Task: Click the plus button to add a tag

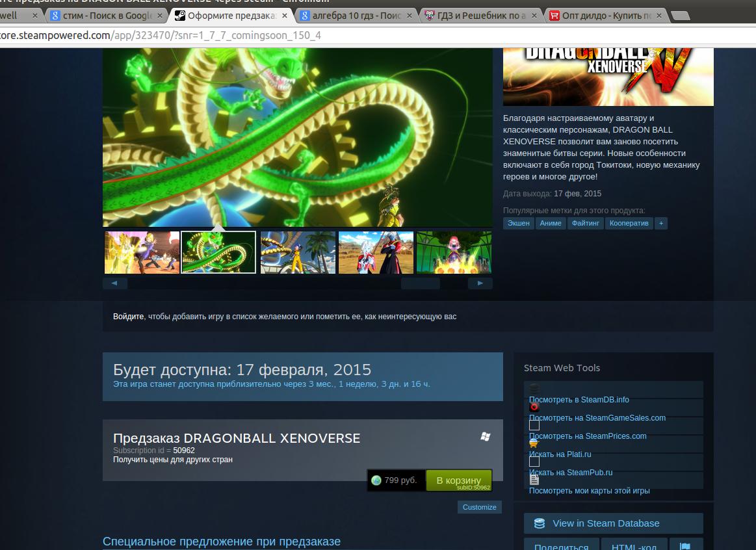Action: click(661, 223)
